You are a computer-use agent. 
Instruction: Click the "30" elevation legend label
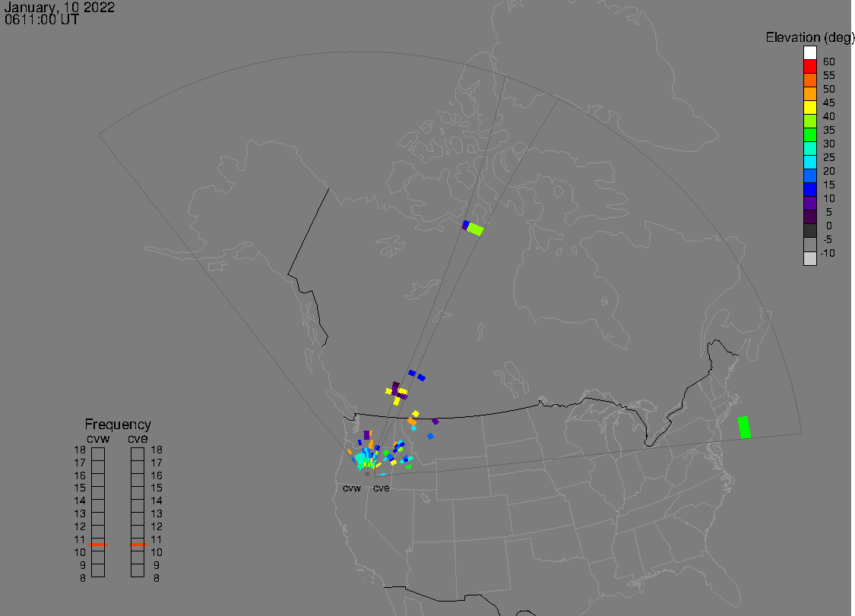point(829,144)
